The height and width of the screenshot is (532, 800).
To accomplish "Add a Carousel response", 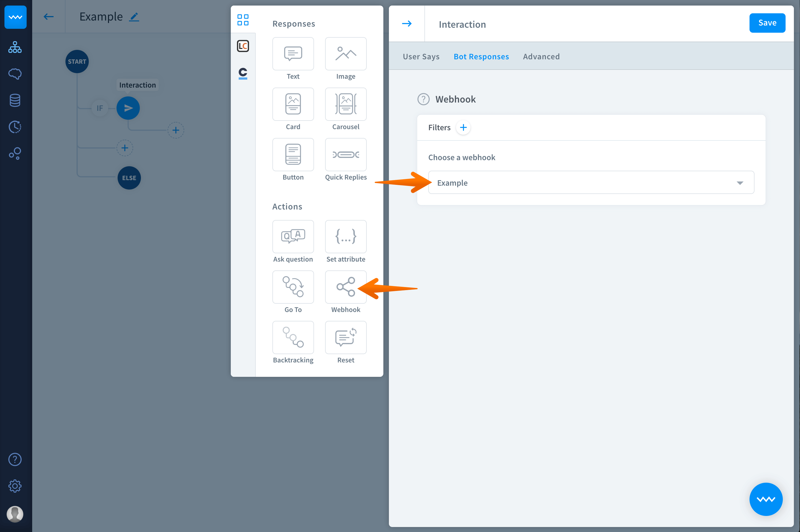I will pyautogui.click(x=345, y=104).
